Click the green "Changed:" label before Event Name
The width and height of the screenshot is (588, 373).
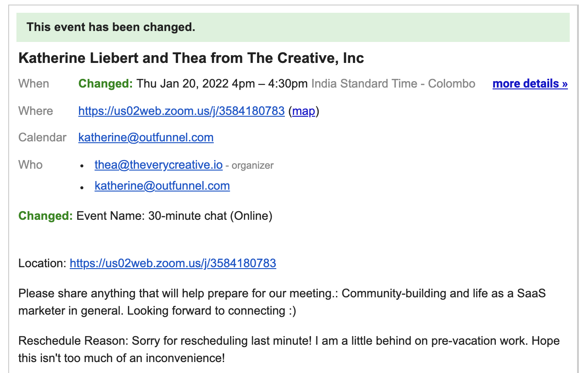[45, 215]
